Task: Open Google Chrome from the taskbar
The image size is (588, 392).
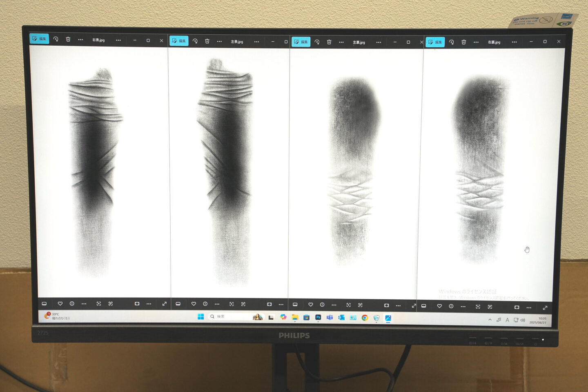Action: pos(365,318)
